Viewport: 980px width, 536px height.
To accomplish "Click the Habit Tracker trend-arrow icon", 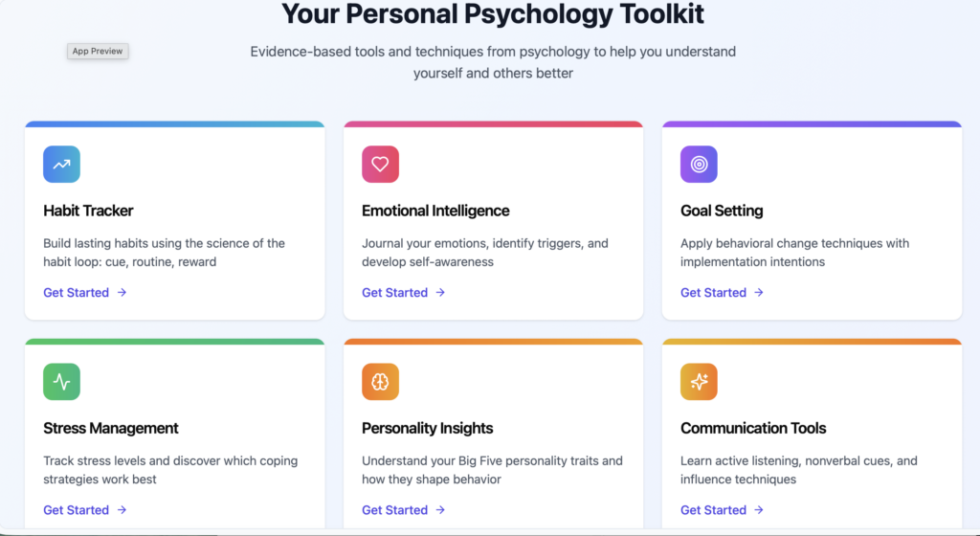I will pos(61,165).
